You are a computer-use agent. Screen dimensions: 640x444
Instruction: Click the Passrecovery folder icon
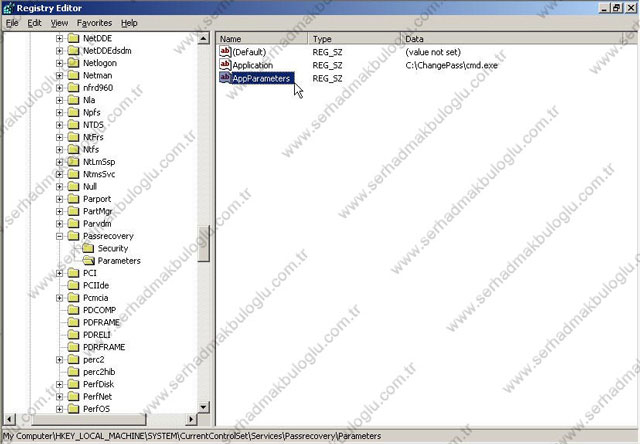click(x=73, y=236)
